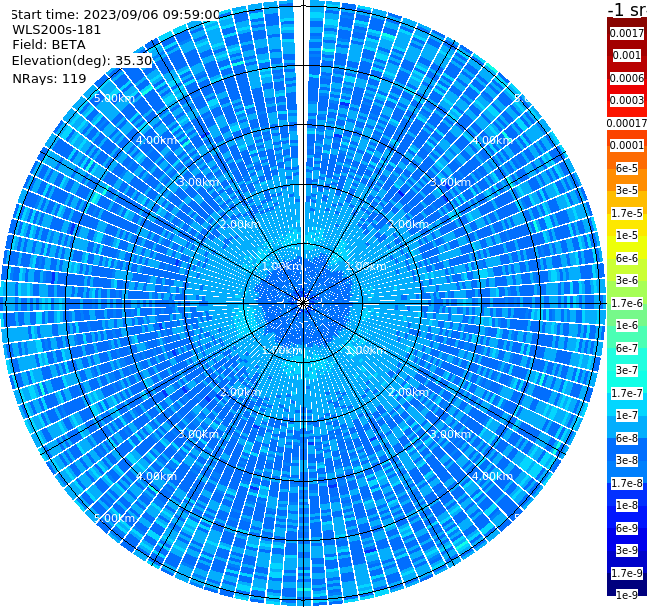Select the "1e-7" colorbar tick
This screenshot has width=647, height=607.
pyautogui.click(x=627, y=415)
